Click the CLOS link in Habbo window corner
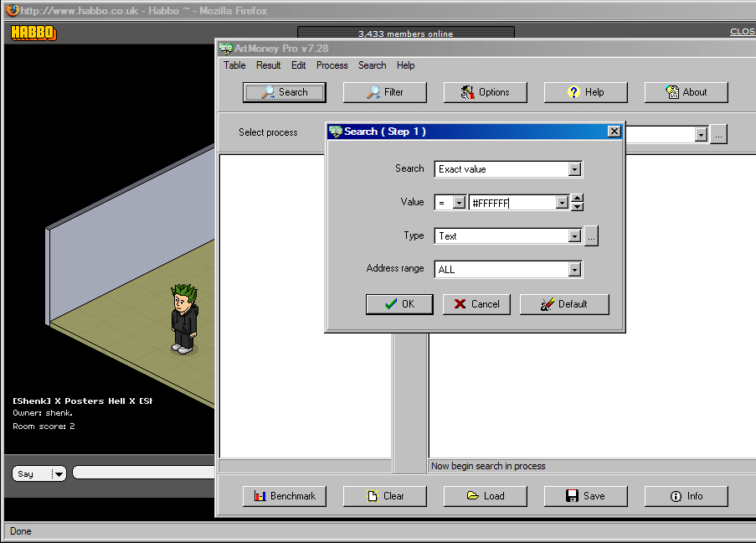This screenshot has height=543, width=756. (x=743, y=31)
